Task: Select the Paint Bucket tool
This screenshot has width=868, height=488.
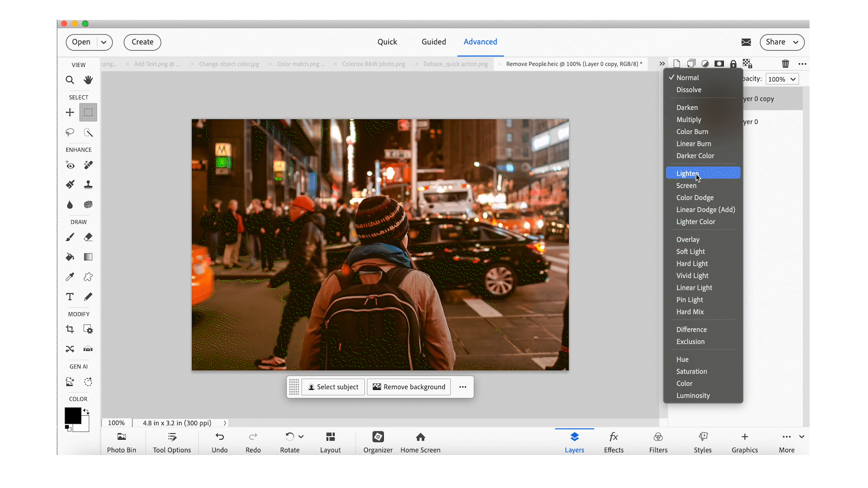Action: [70, 257]
